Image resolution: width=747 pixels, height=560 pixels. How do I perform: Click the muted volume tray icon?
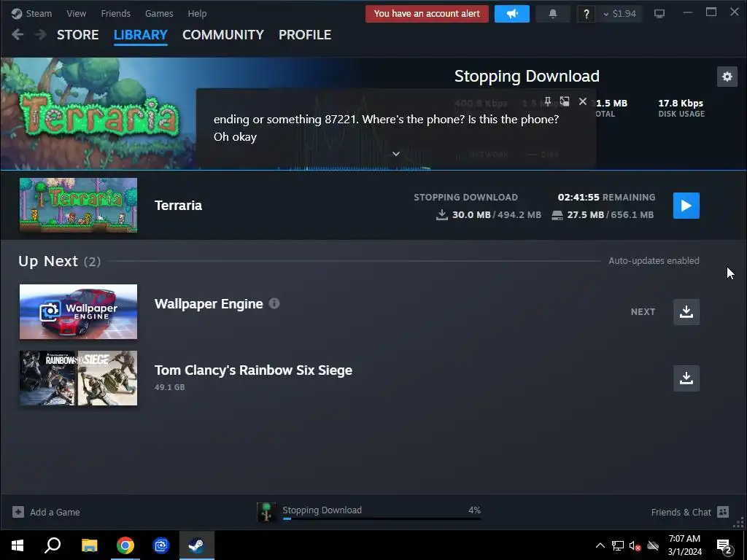click(x=635, y=545)
